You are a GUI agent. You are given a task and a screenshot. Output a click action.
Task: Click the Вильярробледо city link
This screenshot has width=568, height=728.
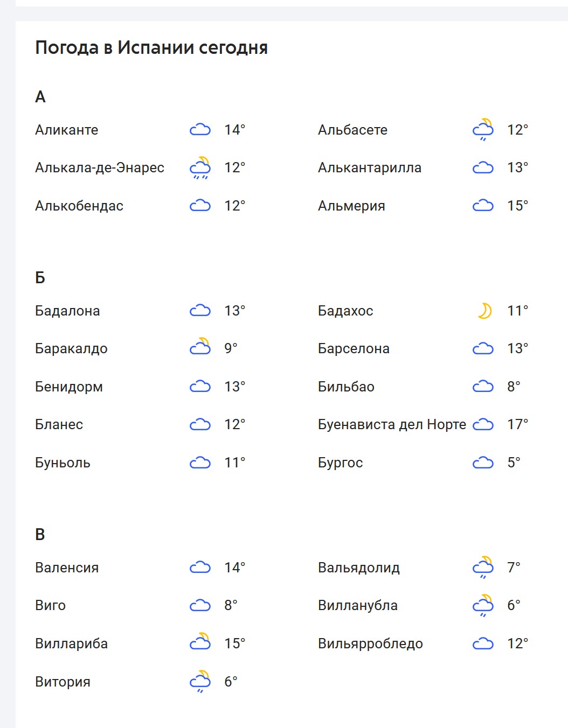pyautogui.click(x=370, y=644)
